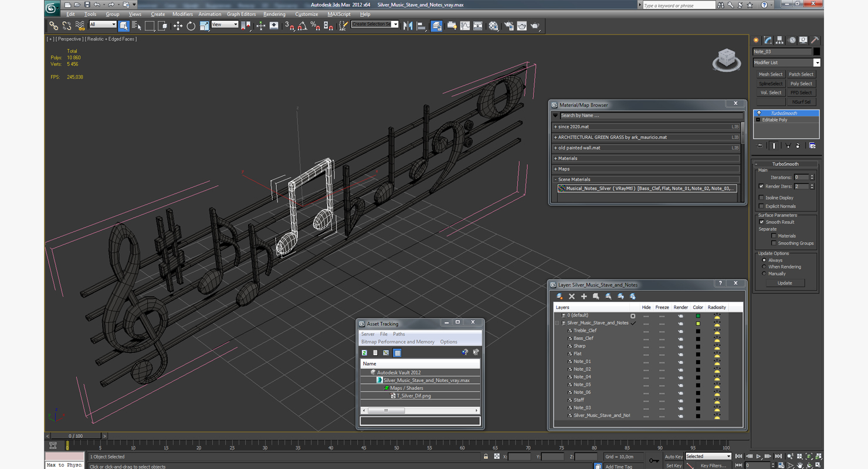Screen dimensions: 868x469
Task: Enable Separate by Smoothing Groups checkbox
Action: click(x=774, y=243)
